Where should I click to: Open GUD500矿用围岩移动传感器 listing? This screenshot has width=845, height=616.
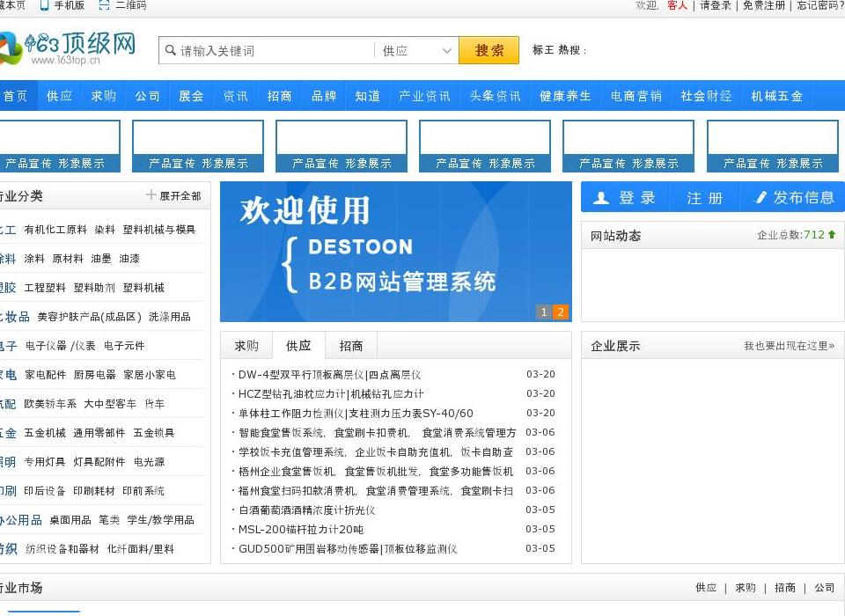point(348,548)
